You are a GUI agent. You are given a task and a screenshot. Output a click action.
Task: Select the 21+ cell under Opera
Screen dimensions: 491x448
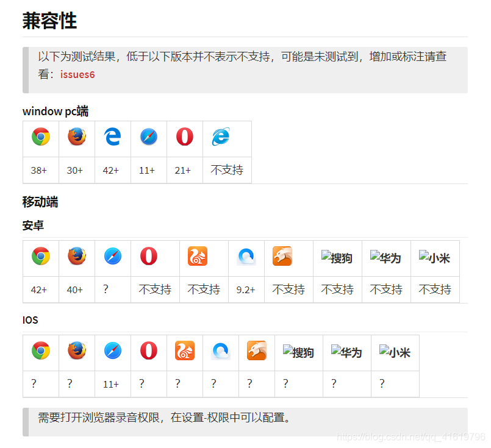pos(185,170)
